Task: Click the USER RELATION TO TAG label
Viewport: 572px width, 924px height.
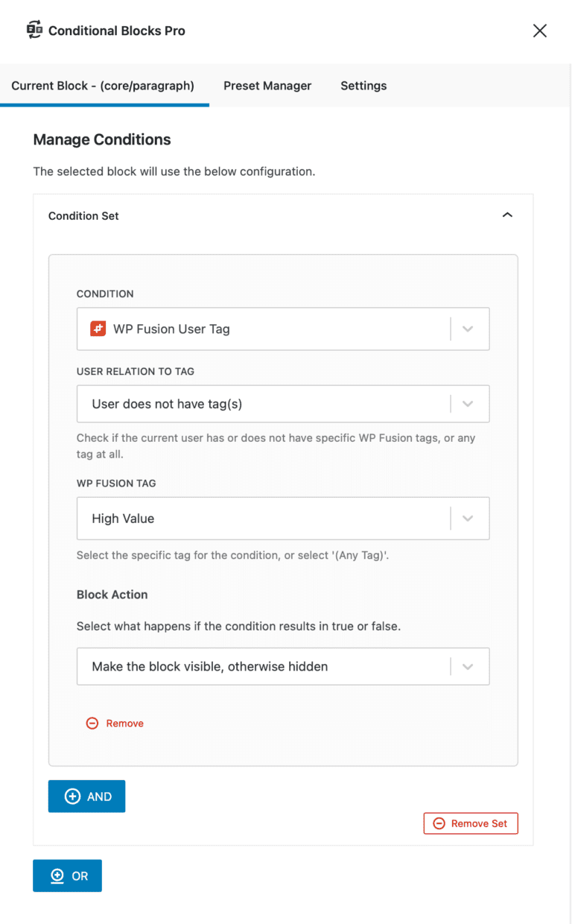Action: (x=136, y=371)
